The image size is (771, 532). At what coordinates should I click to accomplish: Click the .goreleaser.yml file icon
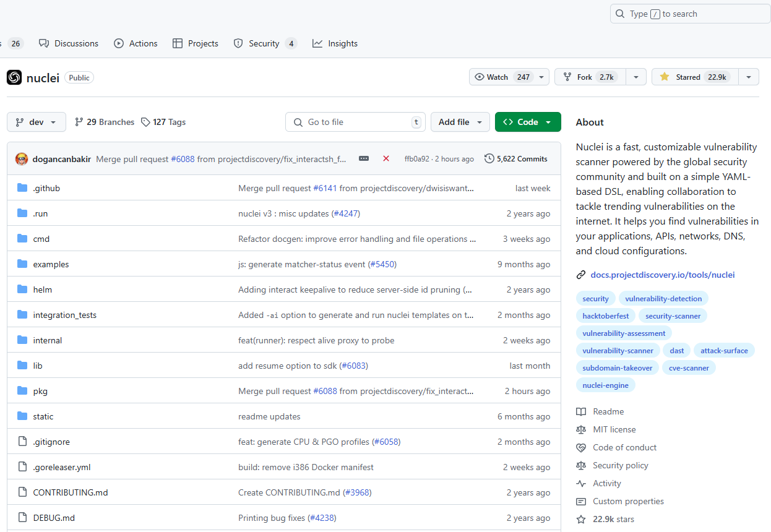pyautogui.click(x=23, y=467)
